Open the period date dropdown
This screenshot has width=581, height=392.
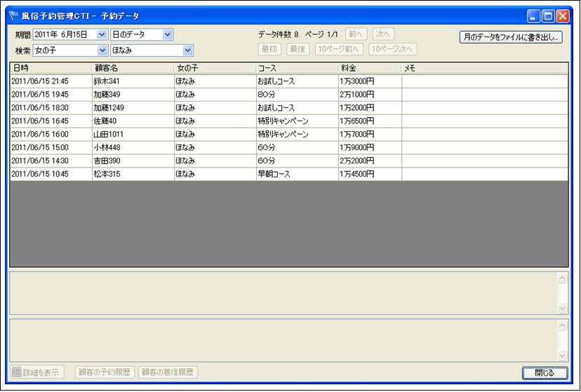102,34
